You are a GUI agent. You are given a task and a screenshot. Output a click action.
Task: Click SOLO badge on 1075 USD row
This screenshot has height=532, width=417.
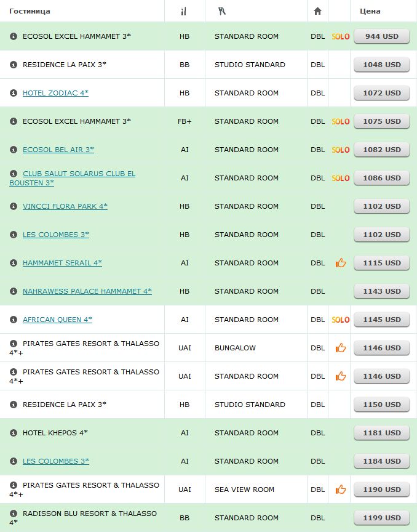tap(340, 121)
